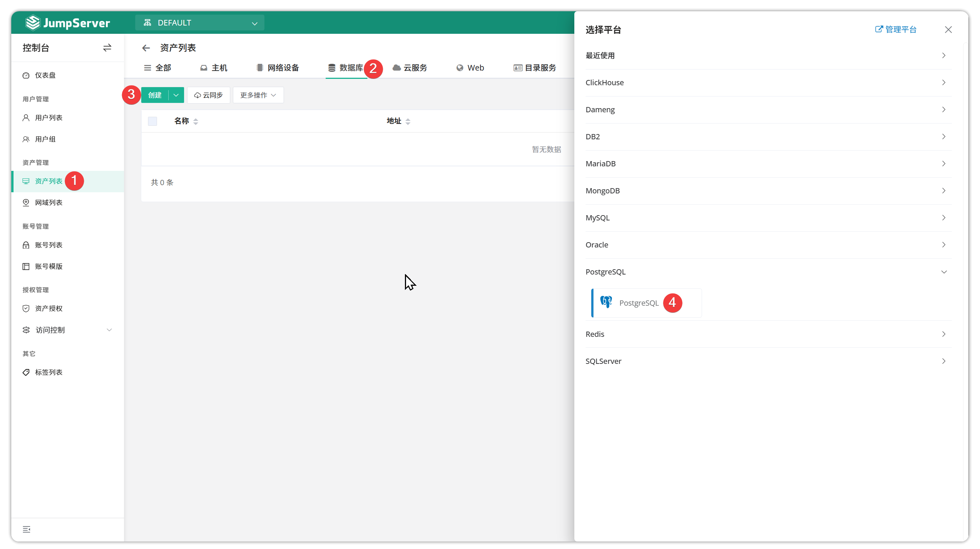
Task: Open the 管理平台 link
Action: pos(896,30)
